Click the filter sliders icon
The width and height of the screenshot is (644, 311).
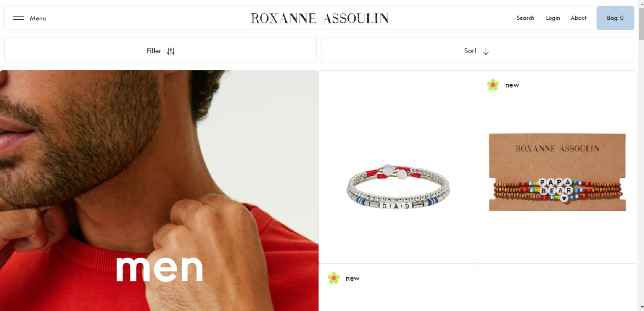[x=171, y=51]
